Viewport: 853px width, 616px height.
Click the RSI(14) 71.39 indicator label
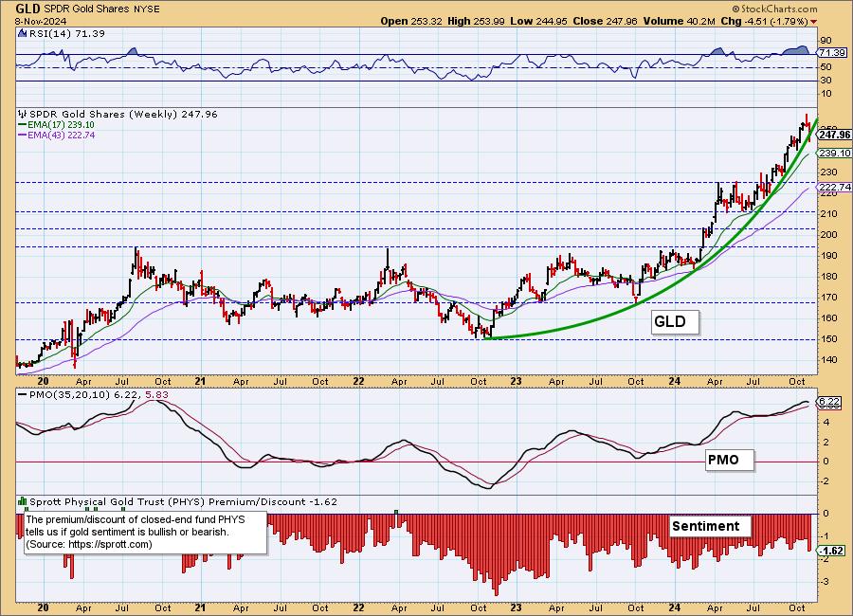click(67, 34)
